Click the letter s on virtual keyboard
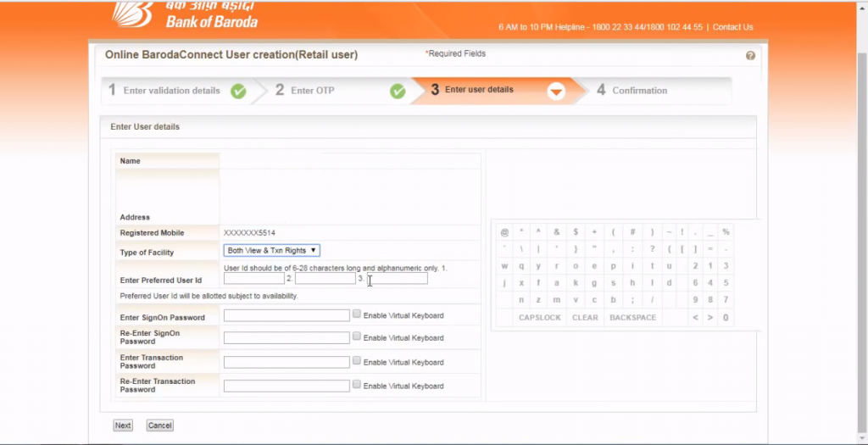The image size is (868, 445). coord(614,283)
